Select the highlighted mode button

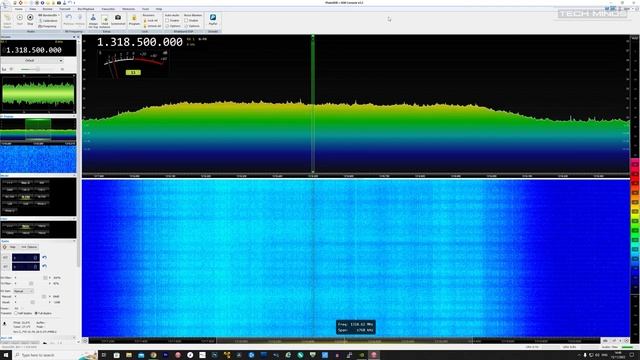pyautogui.click(x=25, y=197)
